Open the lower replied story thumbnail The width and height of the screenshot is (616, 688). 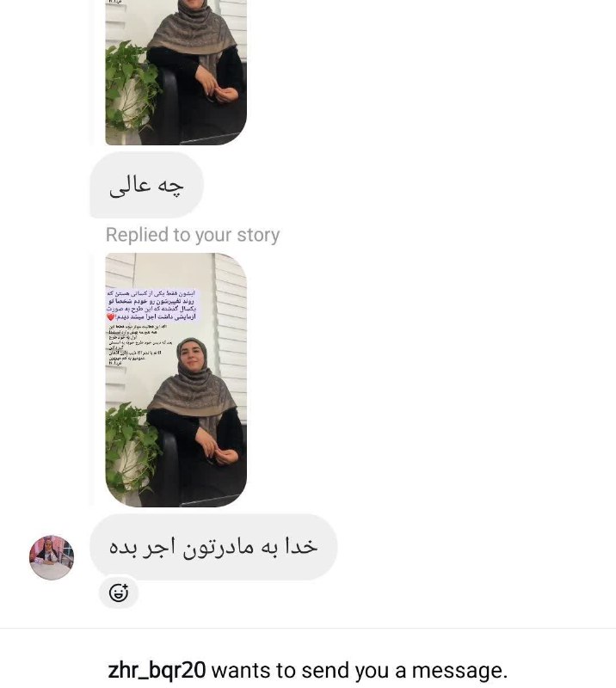click(x=176, y=380)
